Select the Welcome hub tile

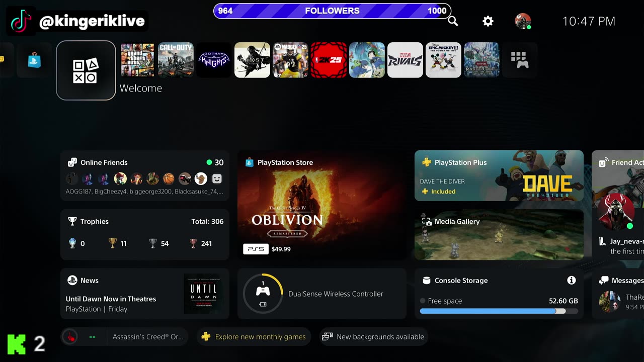click(x=86, y=70)
